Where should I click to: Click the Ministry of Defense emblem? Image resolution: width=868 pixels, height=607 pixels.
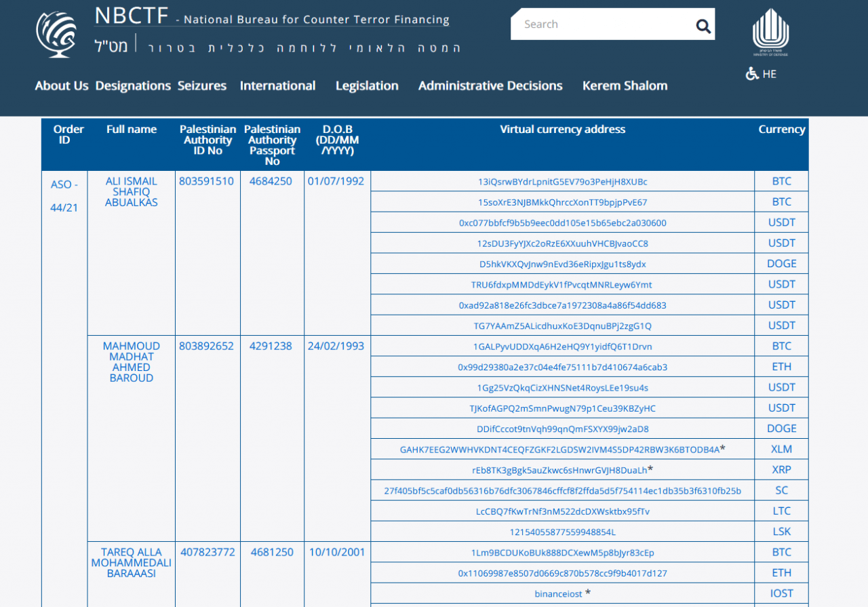(770, 32)
